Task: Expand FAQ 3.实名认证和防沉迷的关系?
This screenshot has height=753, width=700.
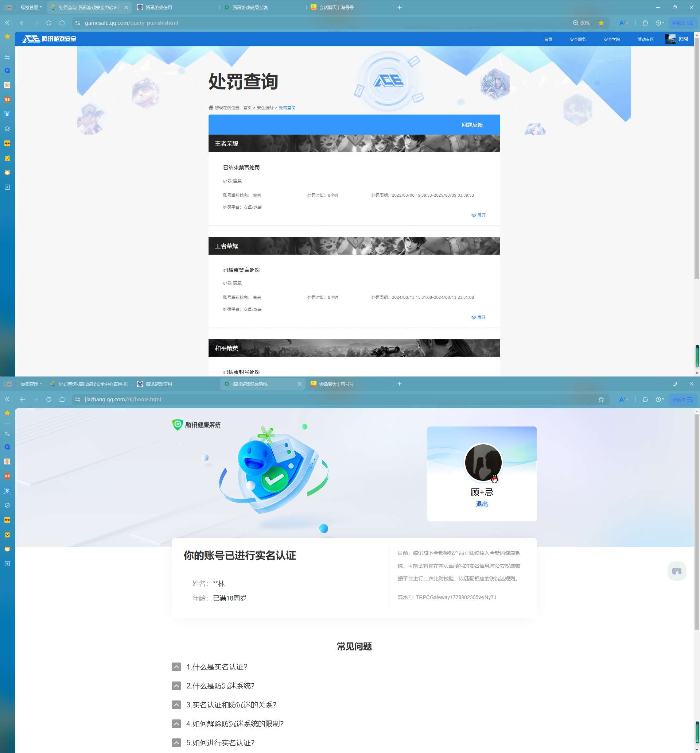Action: pos(176,705)
